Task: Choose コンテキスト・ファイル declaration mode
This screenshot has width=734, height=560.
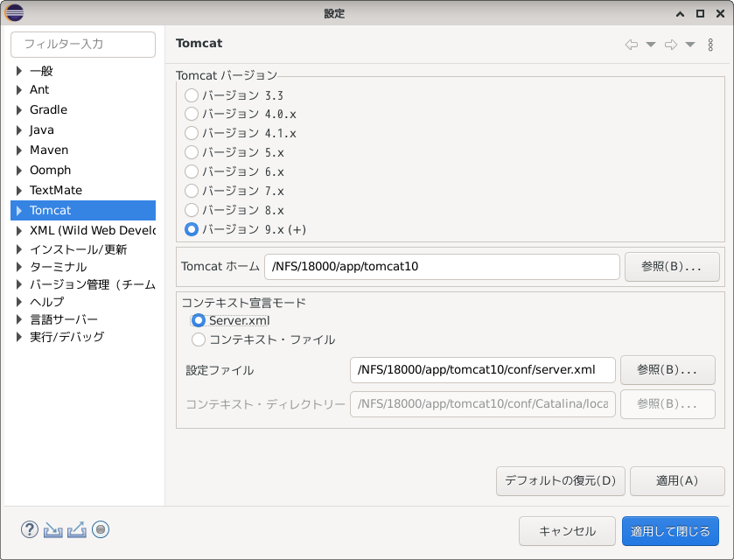Action: click(198, 339)
